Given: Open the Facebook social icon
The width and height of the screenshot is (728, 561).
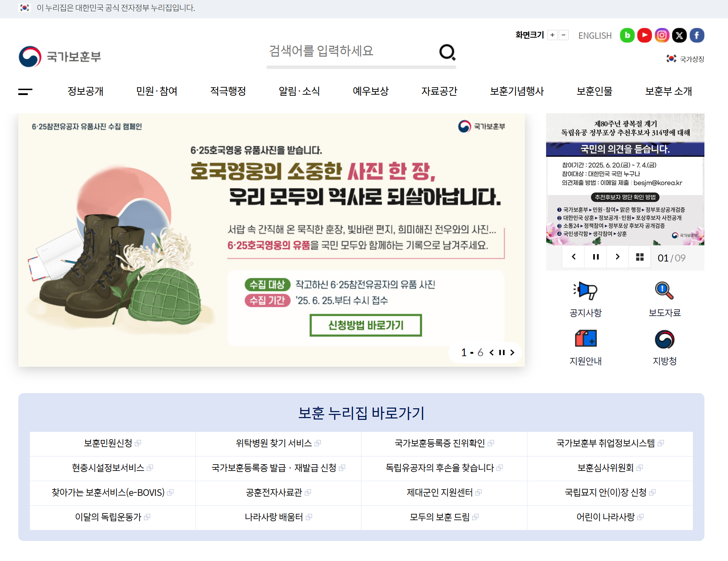Looking at the screenshot, I should (697, 35).
